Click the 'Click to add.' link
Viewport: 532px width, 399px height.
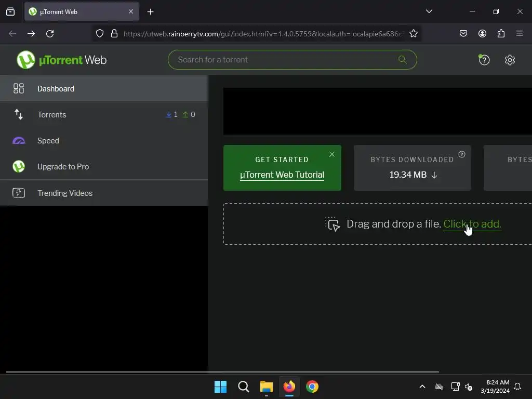coord(472,224)
